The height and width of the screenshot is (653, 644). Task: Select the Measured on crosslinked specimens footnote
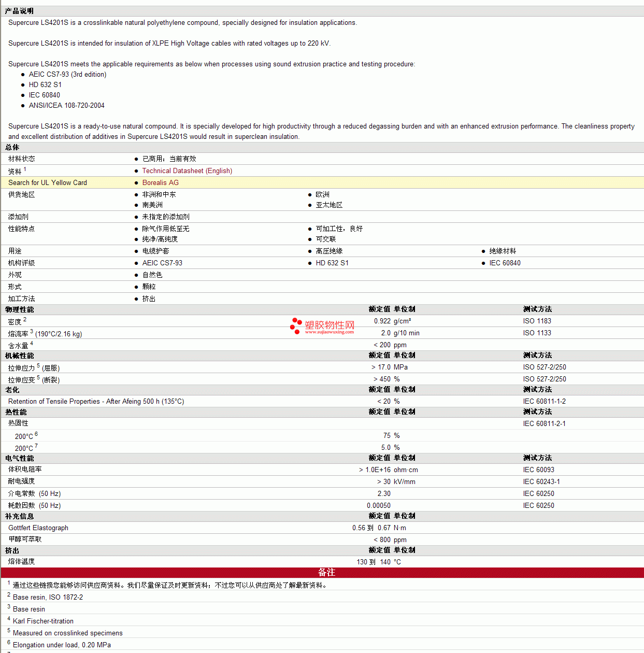pyautogui.click(x=68, y=633)
